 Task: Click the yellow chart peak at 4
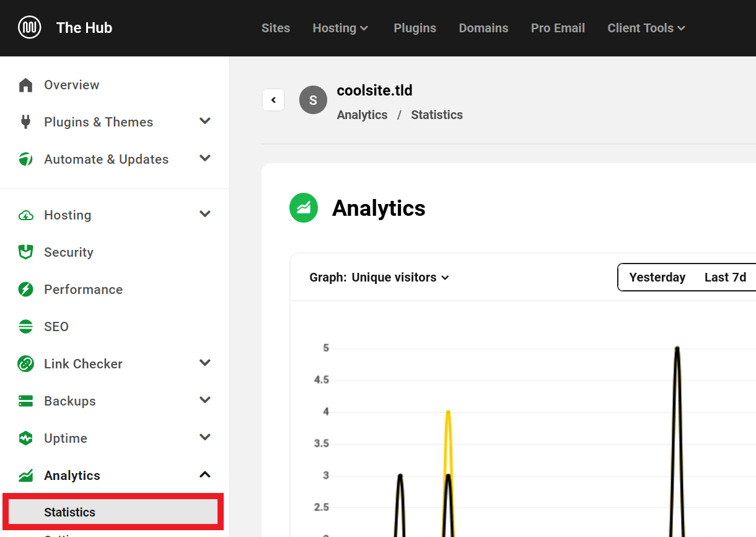[x=447, y=412]
